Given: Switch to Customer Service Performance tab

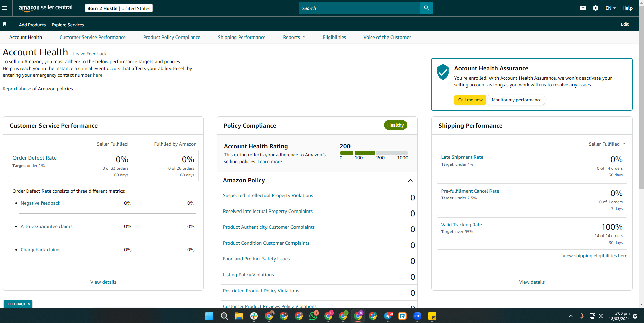Looking at the screenshot, I should (x=93, y=37).
